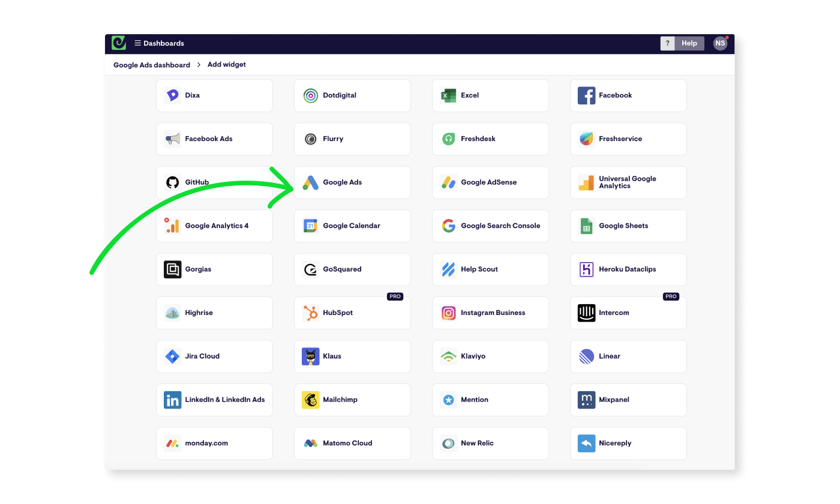Pick the Heroku Dataclips connector
840x504 pixels.
(x=628, y=269)
